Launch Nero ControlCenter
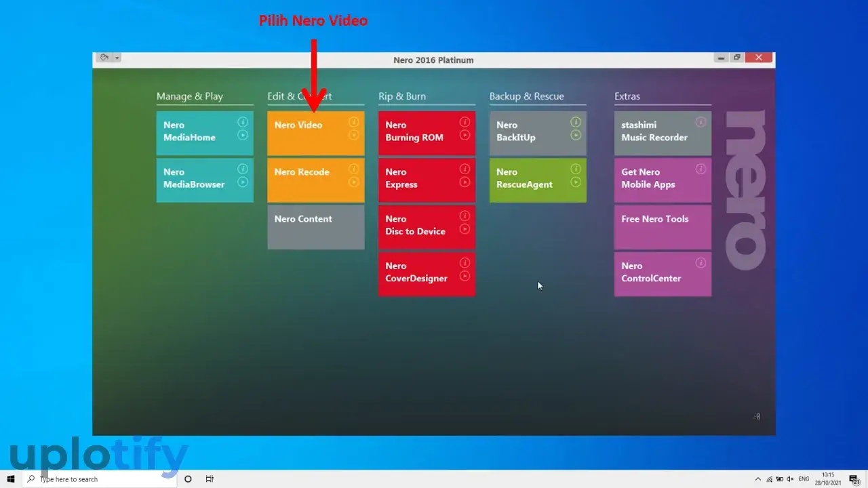The image size is (868, 488). 663,274
